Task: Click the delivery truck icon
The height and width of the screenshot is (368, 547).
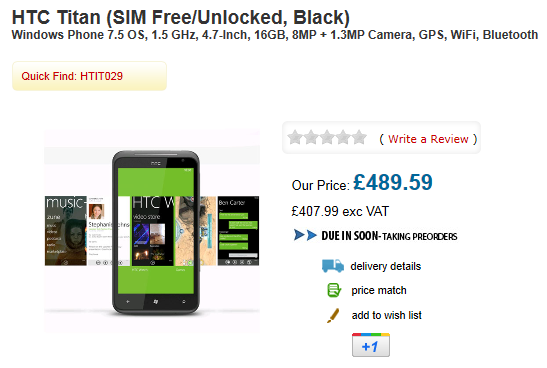Action: click(332, 266)
